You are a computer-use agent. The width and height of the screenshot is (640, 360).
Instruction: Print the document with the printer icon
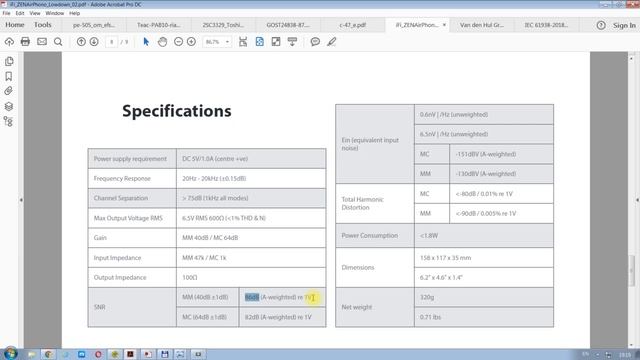(25, 42)
